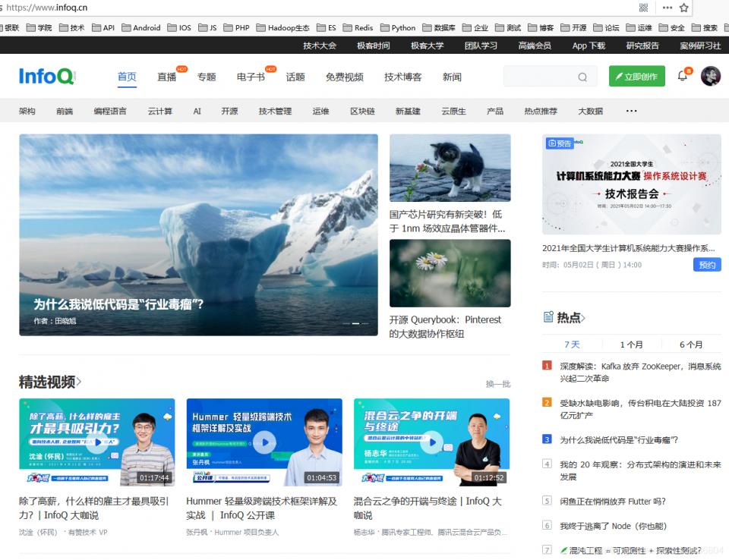This screenshot has width=729, height=560.
Task: Click the green 立即创作 button
Action: coord(636,77)
